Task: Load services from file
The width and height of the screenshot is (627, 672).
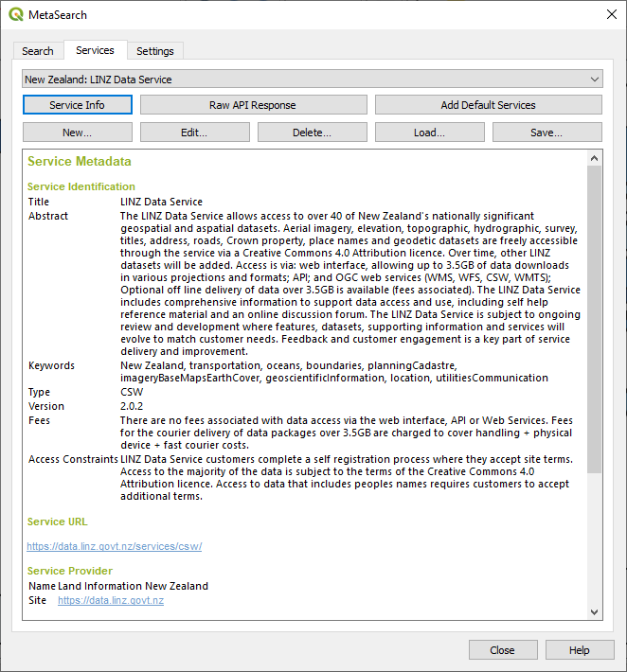Action: (x=429, y=133)
